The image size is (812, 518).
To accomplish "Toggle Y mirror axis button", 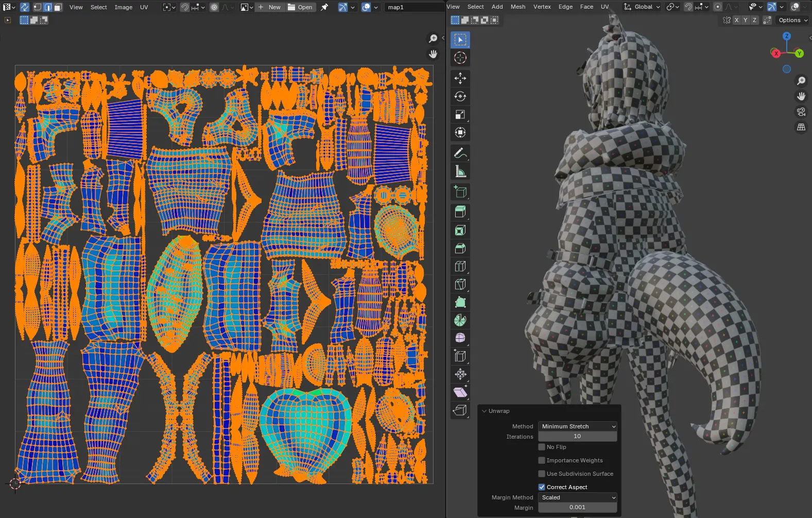I will [x=746, y=20].
